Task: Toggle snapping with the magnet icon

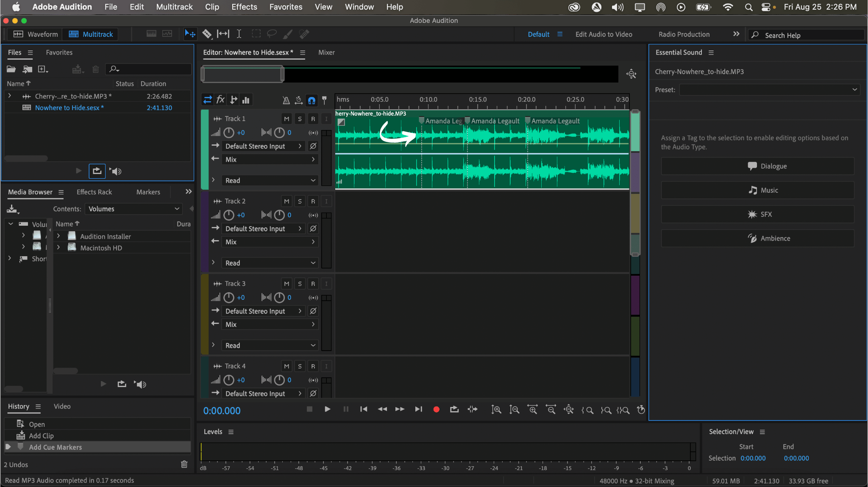Action: [312, 100]
